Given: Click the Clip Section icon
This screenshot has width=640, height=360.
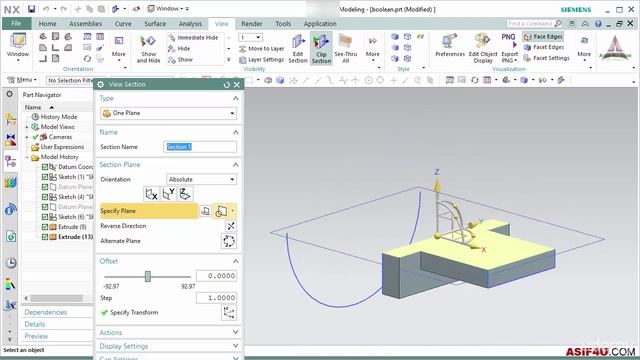Looking at the screenshot, I should (321, 42).
